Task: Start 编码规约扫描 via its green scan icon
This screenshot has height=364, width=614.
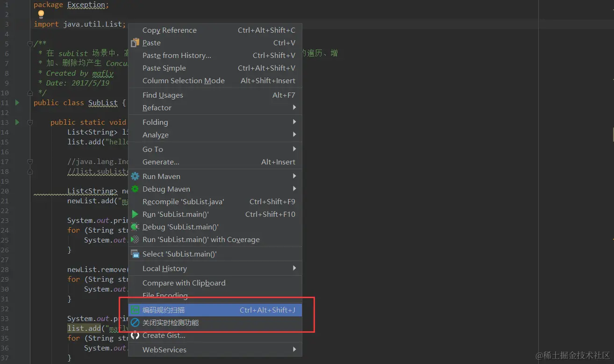Action: [x=135, y=310]
